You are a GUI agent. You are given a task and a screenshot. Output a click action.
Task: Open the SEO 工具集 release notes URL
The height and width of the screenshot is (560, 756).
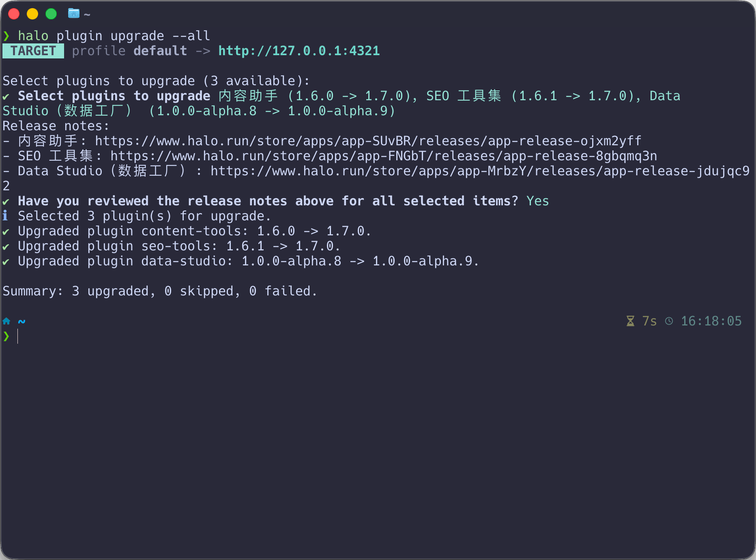383,156
